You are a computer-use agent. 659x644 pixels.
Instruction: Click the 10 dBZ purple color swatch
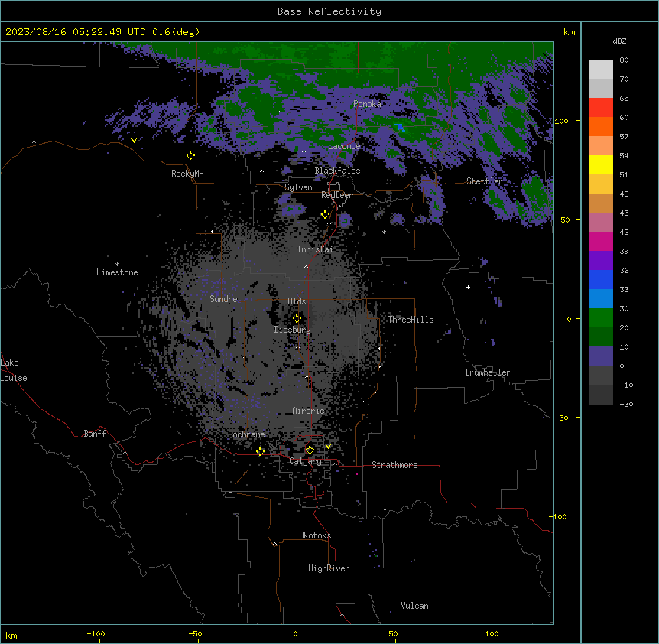point(601,356)
